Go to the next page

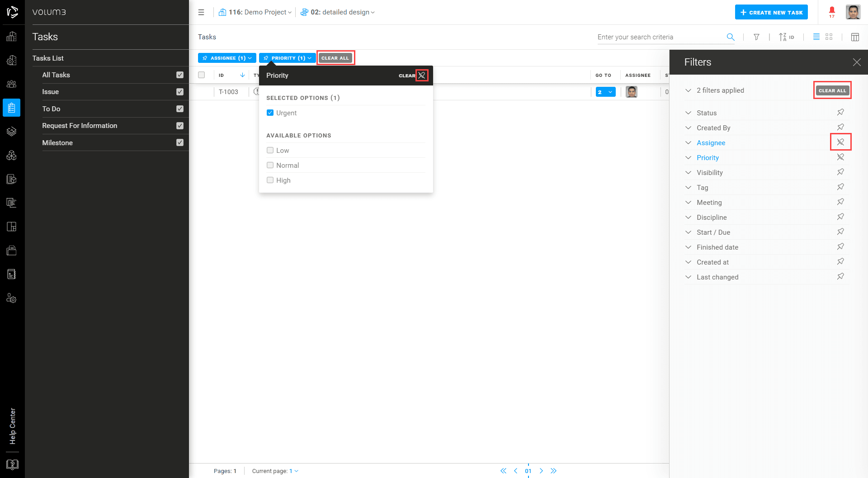coord(541,471)
